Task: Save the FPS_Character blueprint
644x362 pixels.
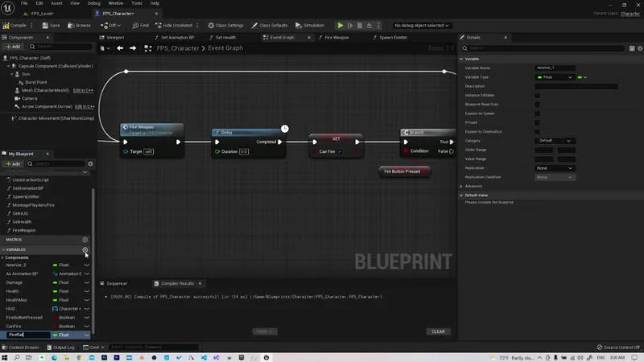Action: point(51,26)
